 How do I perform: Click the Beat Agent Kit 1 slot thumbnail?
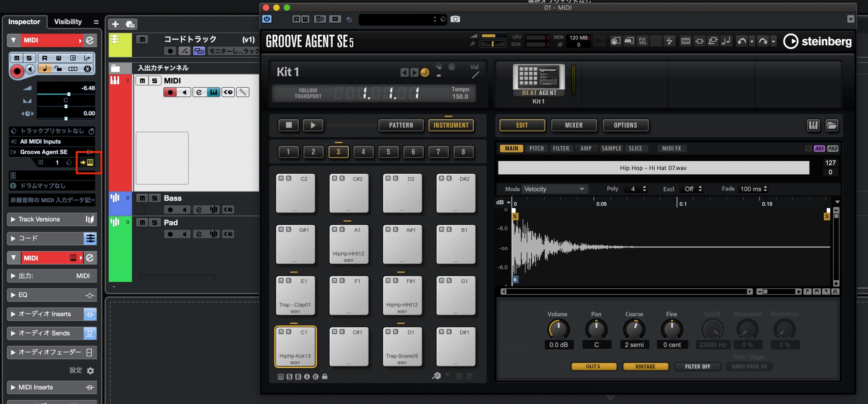[538, 81]
